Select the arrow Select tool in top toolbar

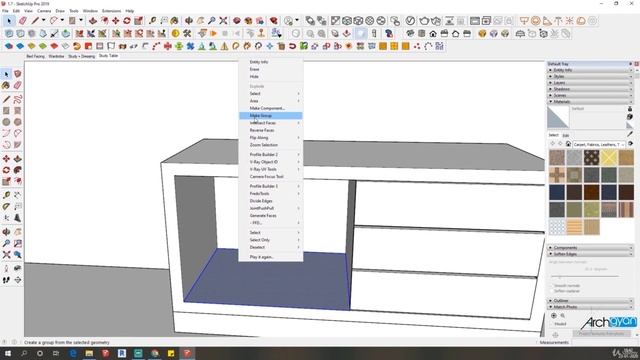coord(9,20)
